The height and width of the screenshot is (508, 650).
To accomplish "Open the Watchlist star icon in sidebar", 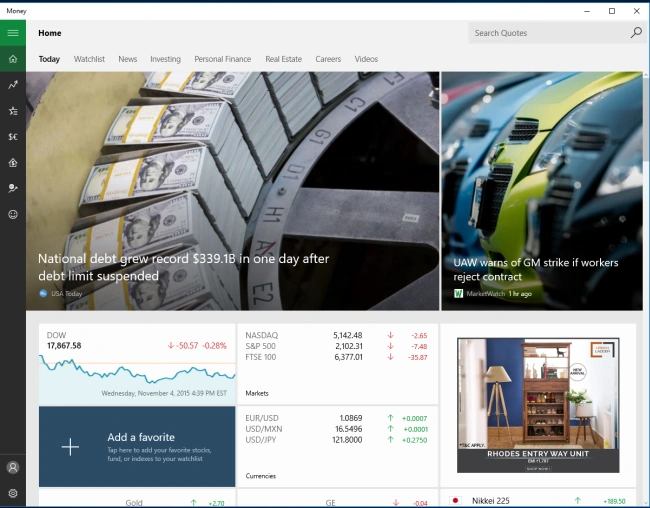I will (13, 111).
